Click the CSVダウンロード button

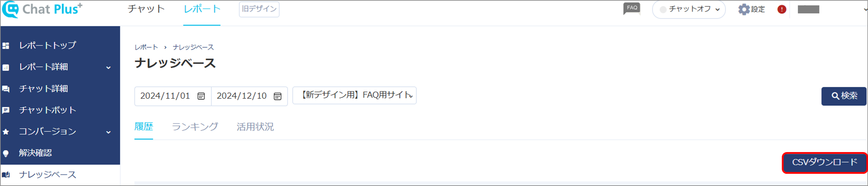825,162
